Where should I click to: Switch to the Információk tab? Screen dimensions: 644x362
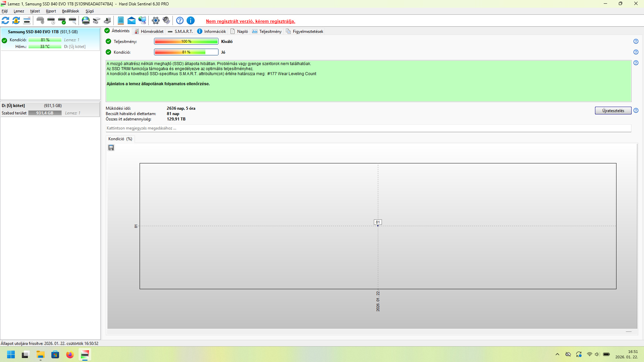pyautogui.click(x=211, y=32)
